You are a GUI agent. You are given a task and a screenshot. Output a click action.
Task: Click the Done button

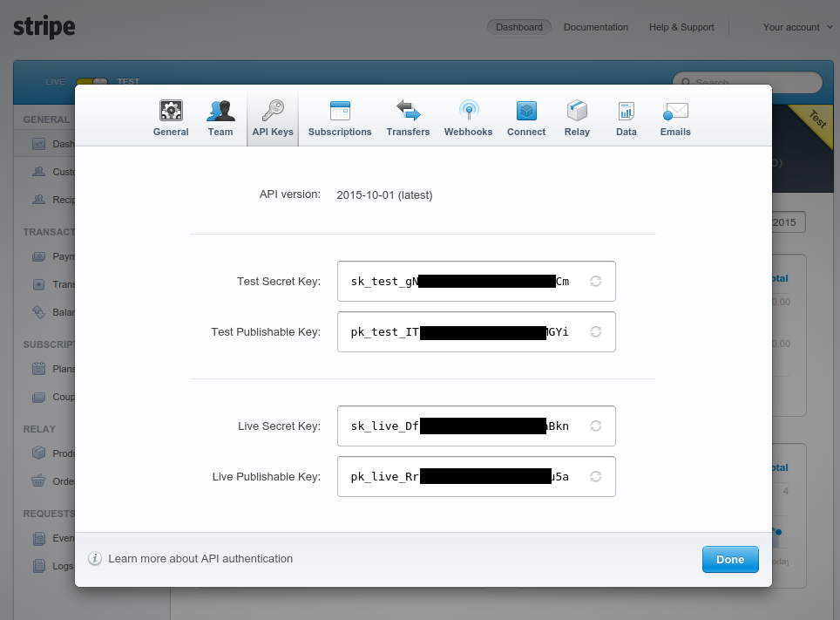click(730, 559)
